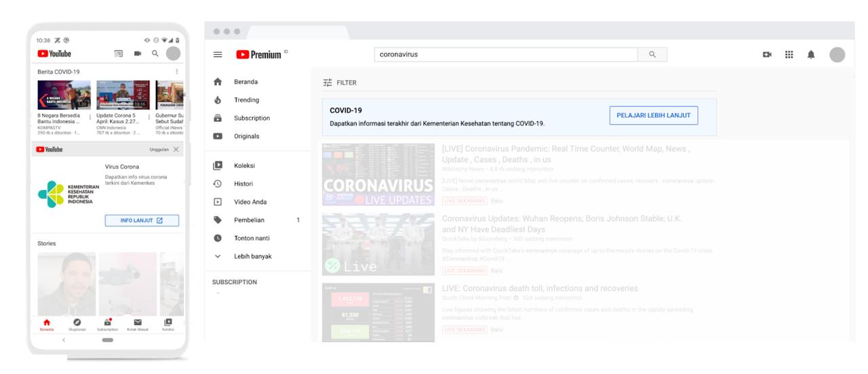Image resolution: width=868 pixels, height=374 pixels.
Task: Open Berita COVID-19 shelf overflow menu
Action: 177,71
